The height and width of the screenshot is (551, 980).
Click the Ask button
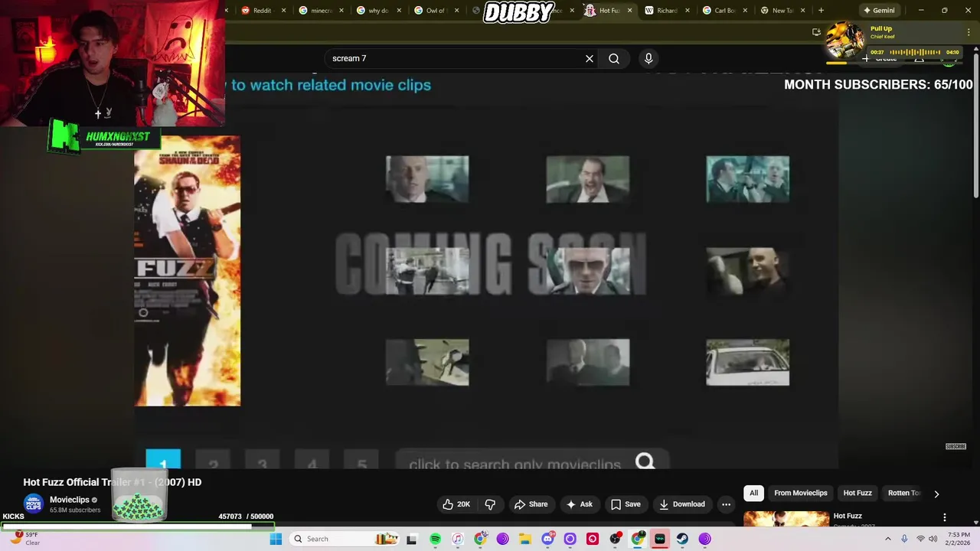pos(579,504)
